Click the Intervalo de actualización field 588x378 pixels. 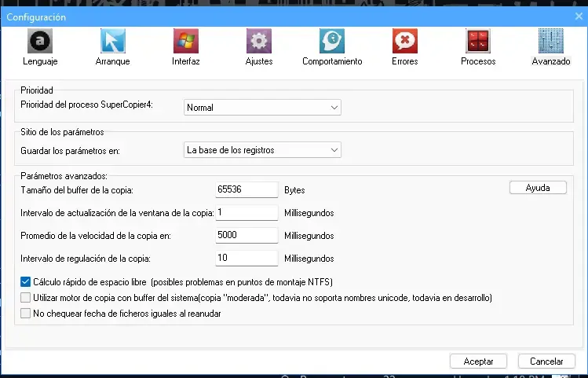click(x=247, y=212)
